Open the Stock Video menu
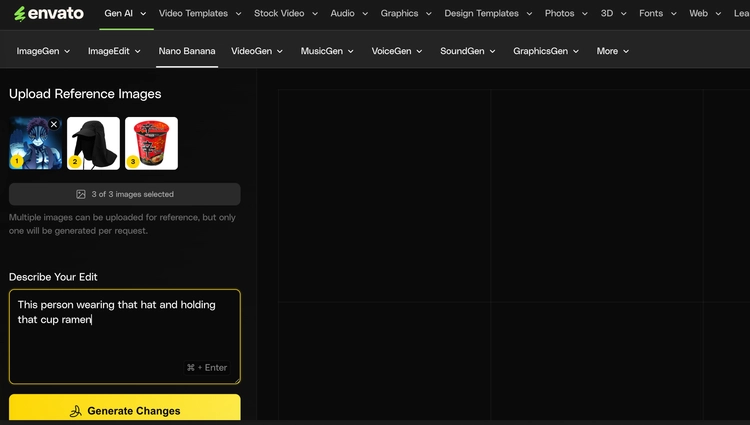Screen dimensions: 750x425 (286, 13)
